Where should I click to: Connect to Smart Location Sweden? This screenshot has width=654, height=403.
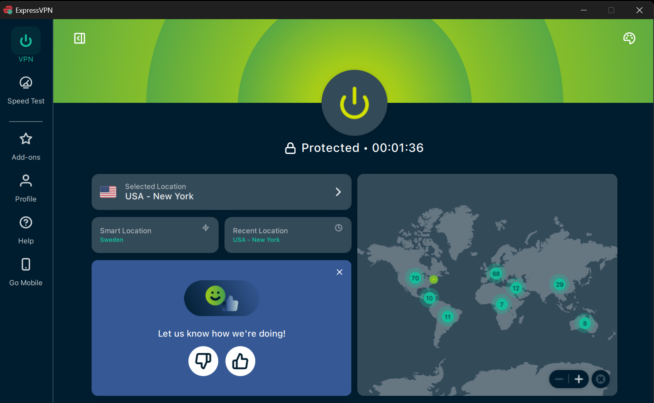(x=155, y=235)
